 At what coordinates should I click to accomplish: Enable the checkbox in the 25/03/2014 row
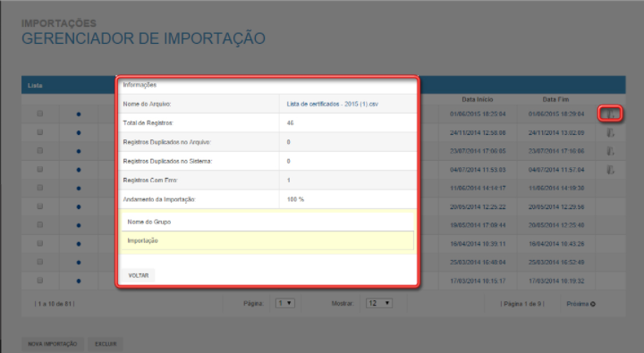tap(40, 262)
